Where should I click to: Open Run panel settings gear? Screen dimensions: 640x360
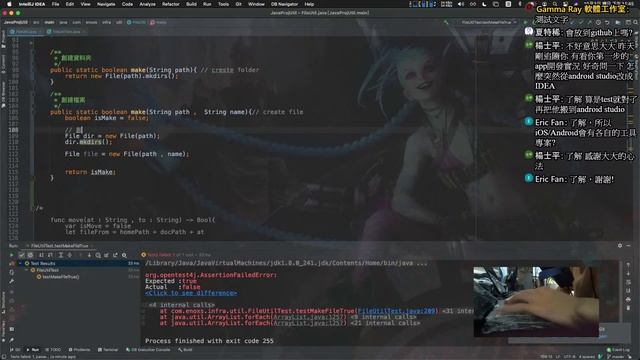[x=620, y=246]
